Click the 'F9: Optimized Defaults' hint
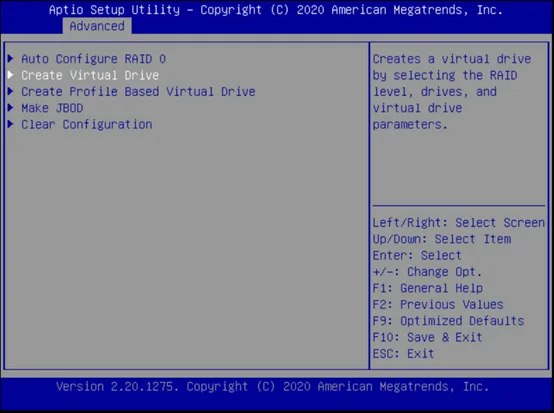Viewport: 554px width, 413px height. tap(448, 321)
